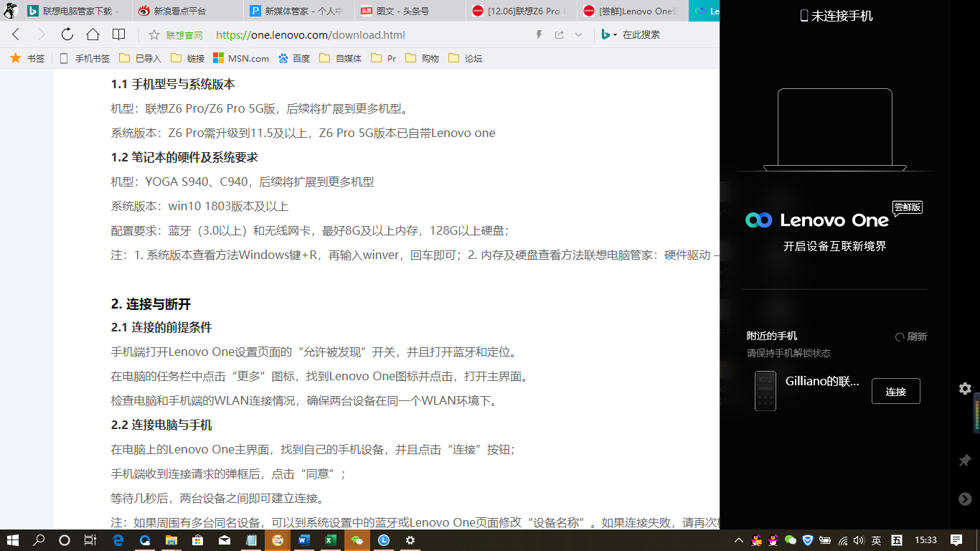Image resolution: width=980 pixels, height=551 pixels.
Task: Open the Pr bookmark folder
Action: (x=384, y=58)
